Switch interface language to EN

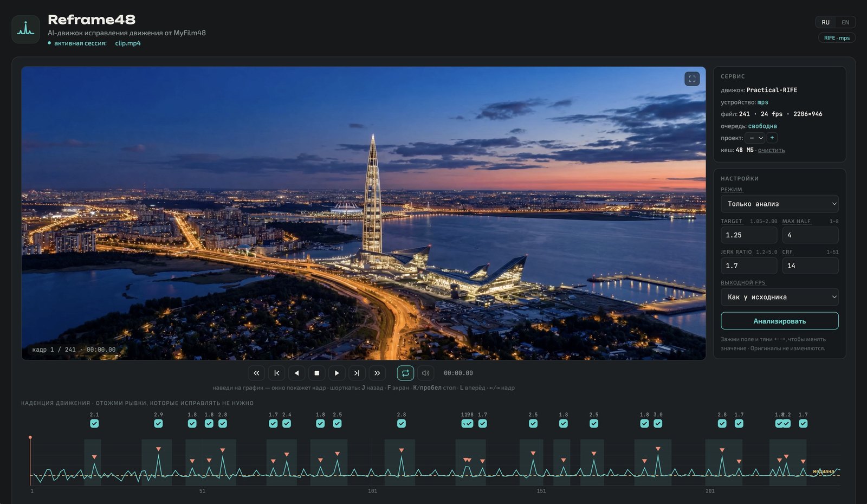point(845,22)
